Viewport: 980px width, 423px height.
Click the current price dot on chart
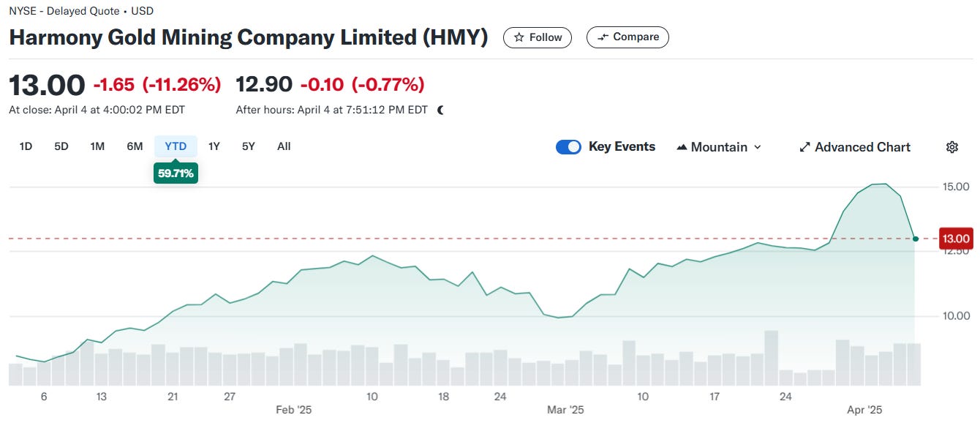pyautogui.click(x=916, y=239)
